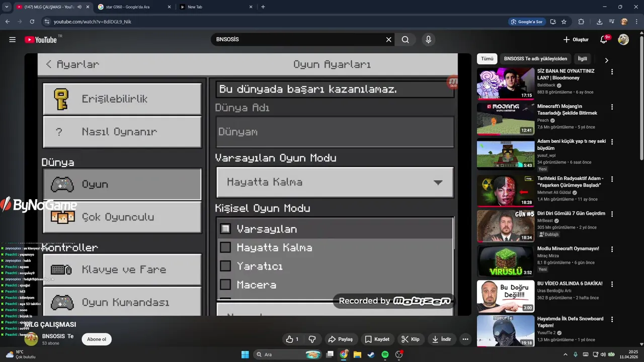This screenshot has height=362, width=644.
Task: Download the video with İndir
Action: pyautogui.click(x=441, y=339)
